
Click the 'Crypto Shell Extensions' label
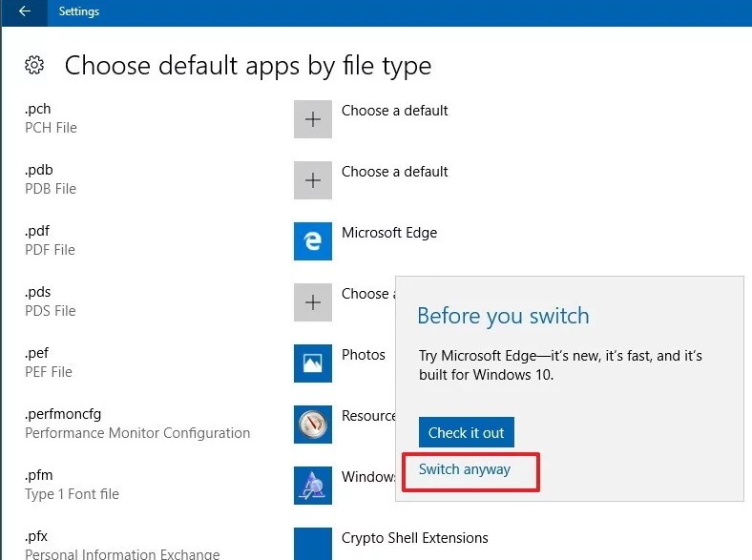tap(414, 538)
